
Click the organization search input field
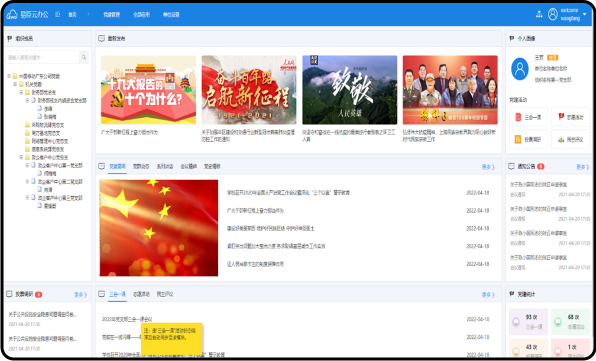(43, 57)
